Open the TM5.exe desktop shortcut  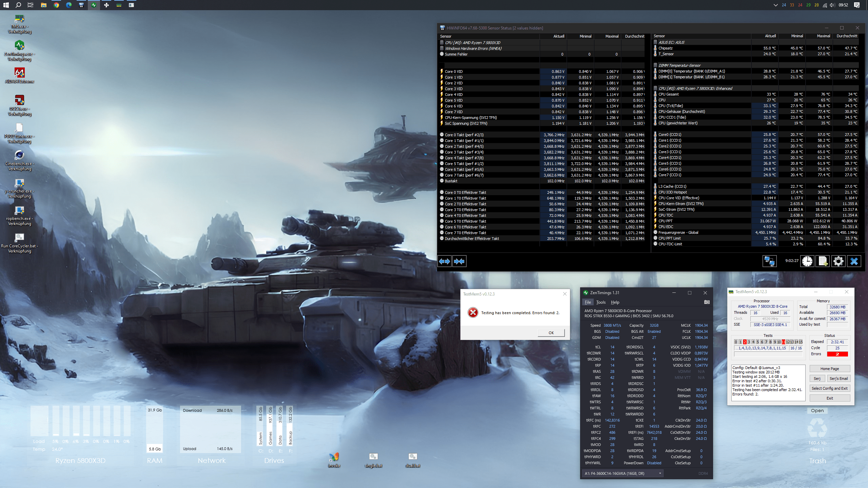tap(19, 24)
